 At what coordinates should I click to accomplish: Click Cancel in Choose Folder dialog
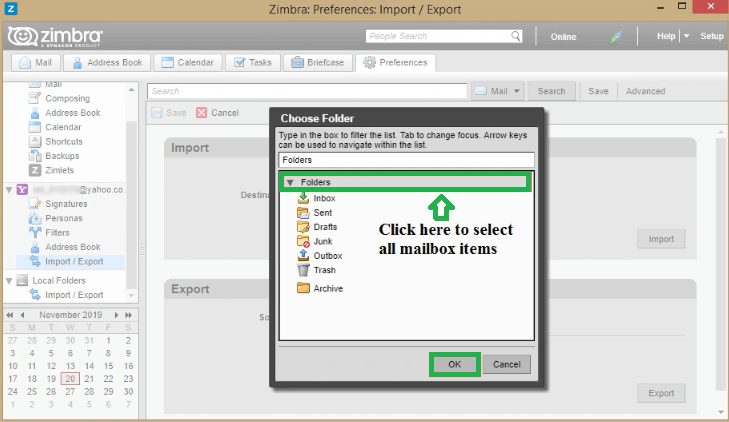point(507,364)
